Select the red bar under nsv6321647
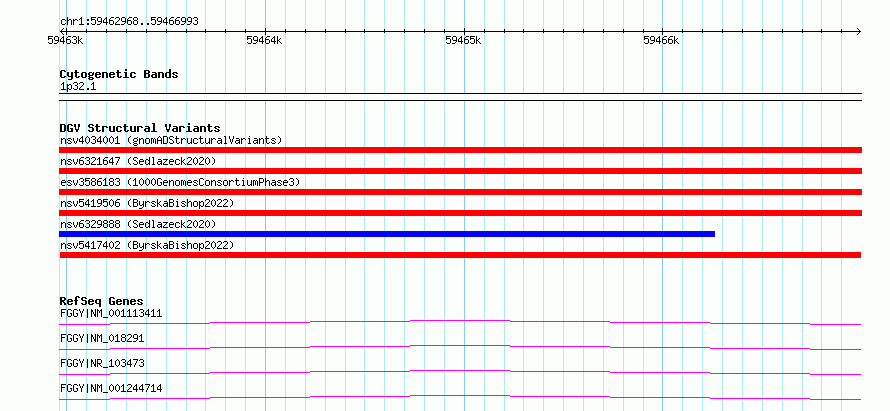Image resolution: width=890 pixels, height=411 pixels. pos(460,171)
